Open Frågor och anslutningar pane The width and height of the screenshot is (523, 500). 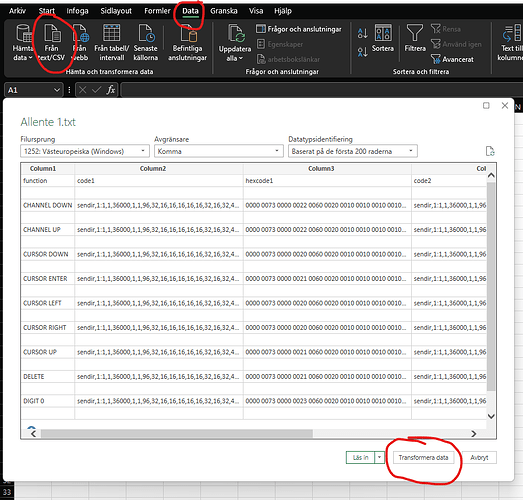pos(299,29)
